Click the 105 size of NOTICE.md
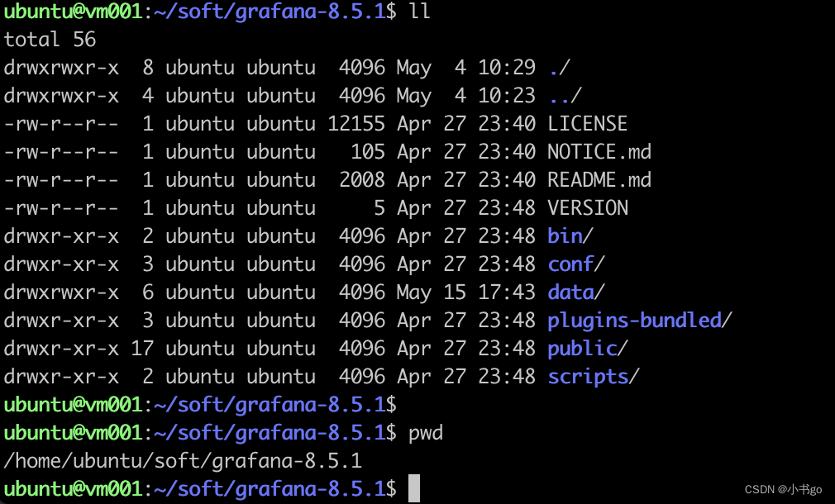The width and height of the screenshot is (835, 504). [367, 152]
